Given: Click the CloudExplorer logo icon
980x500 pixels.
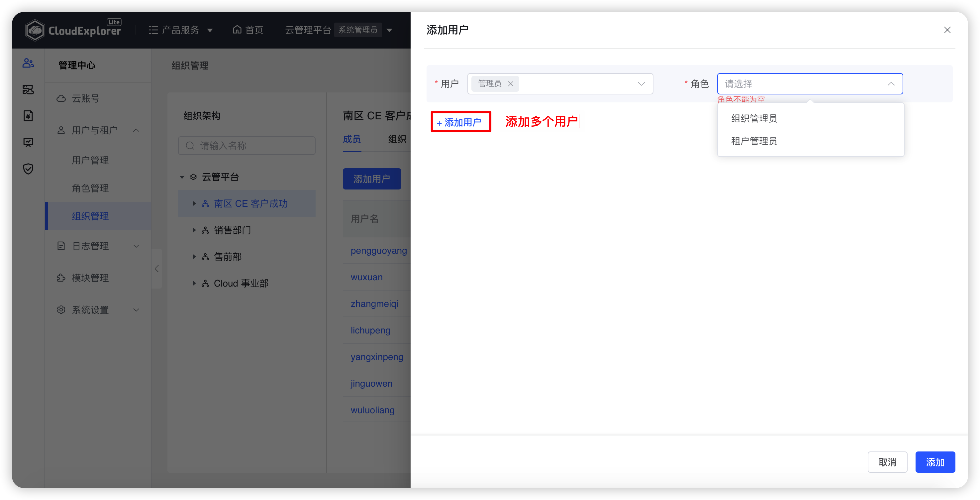Looking at the screenshot, I should tap(35, 30).
